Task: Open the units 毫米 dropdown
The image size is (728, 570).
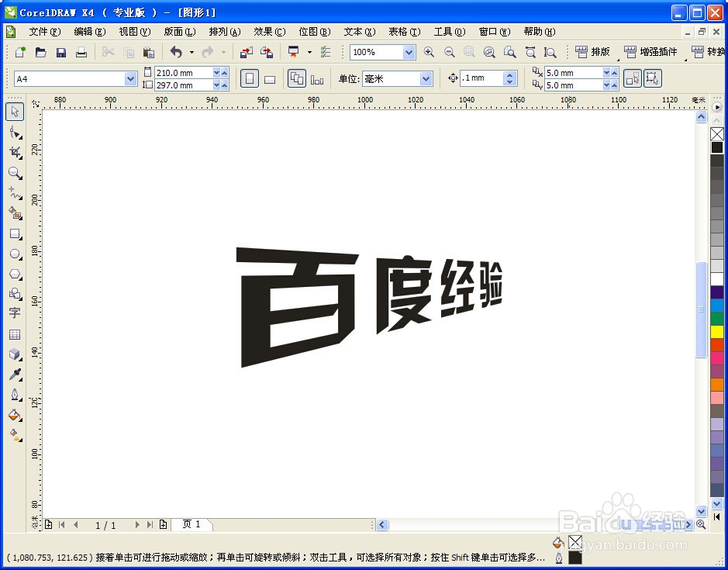Action: tap(426, 78)
